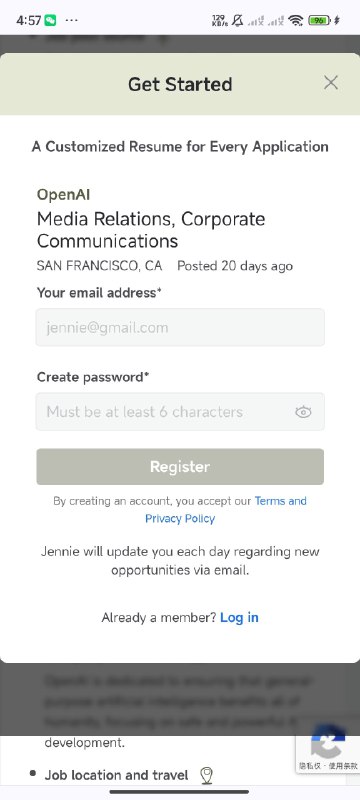Click the Register button

point(180,466)
